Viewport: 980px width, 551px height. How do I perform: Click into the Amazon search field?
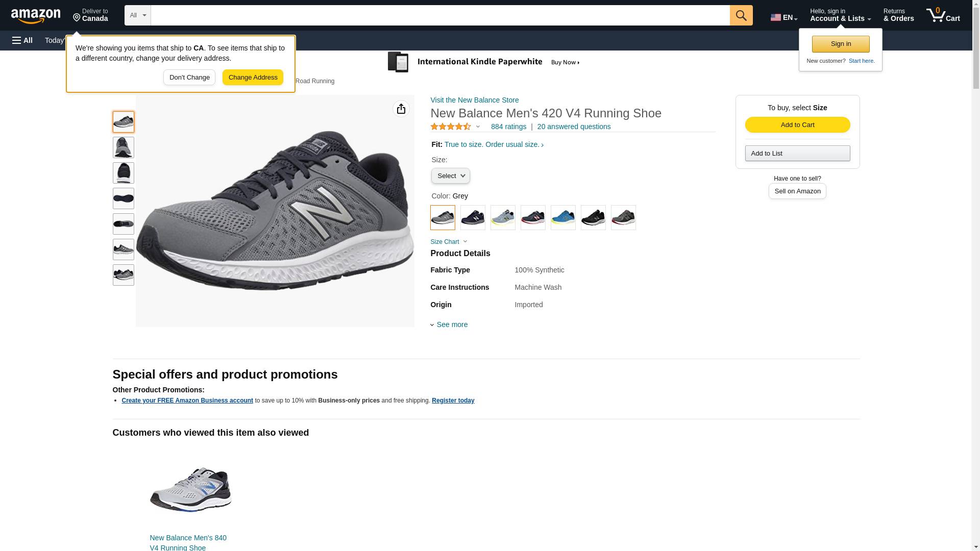tap(439, 15)
